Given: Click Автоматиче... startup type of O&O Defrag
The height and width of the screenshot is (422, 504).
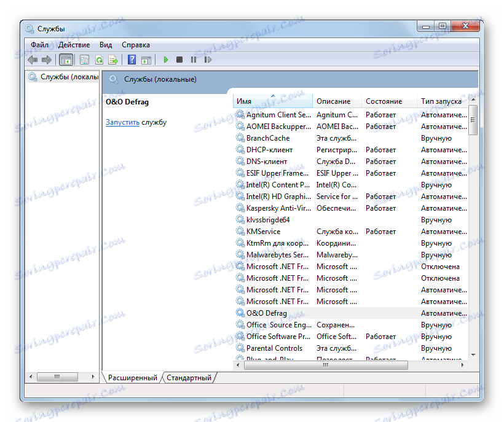Looking at the screenshot, I should click(x=444, y=313).
